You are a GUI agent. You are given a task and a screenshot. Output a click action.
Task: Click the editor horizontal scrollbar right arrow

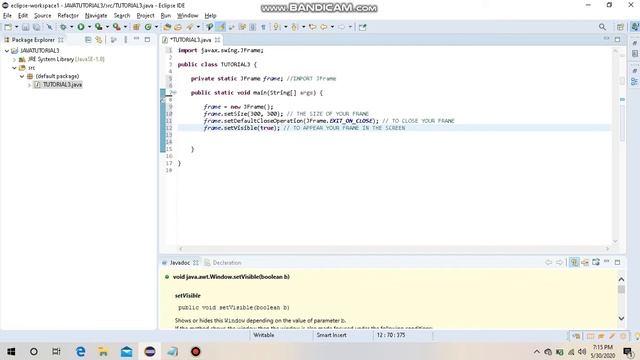pos(607,249)
